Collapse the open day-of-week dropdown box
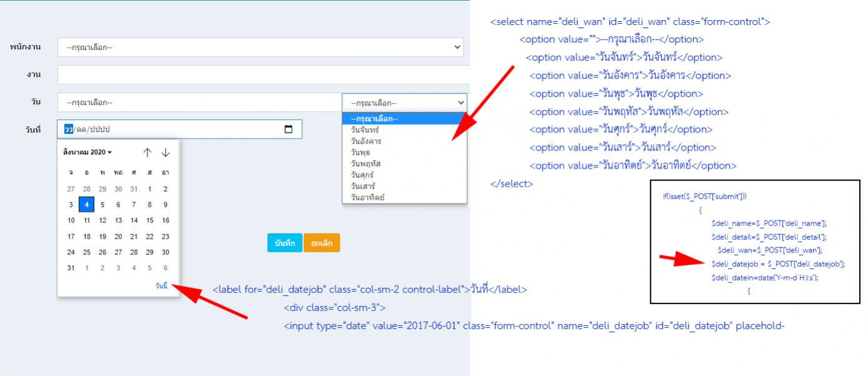Viewport: 868px width, 376px height. click(x=405, y=102)
